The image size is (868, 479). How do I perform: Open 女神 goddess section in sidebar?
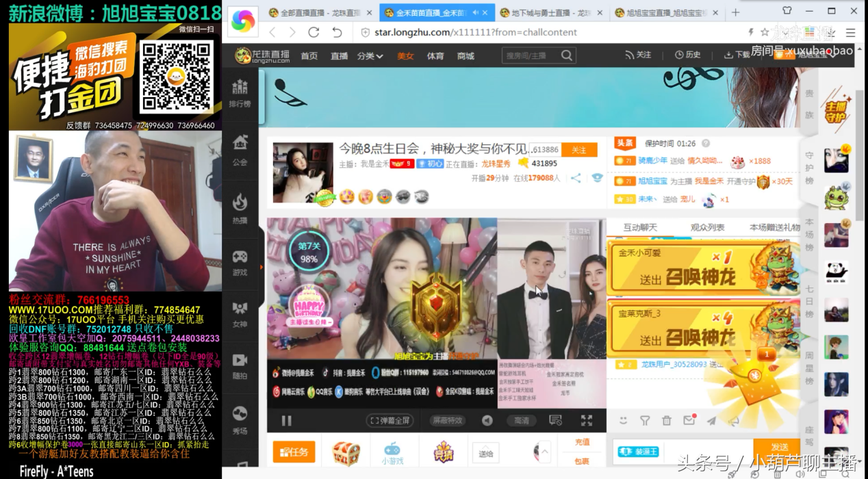240,315
